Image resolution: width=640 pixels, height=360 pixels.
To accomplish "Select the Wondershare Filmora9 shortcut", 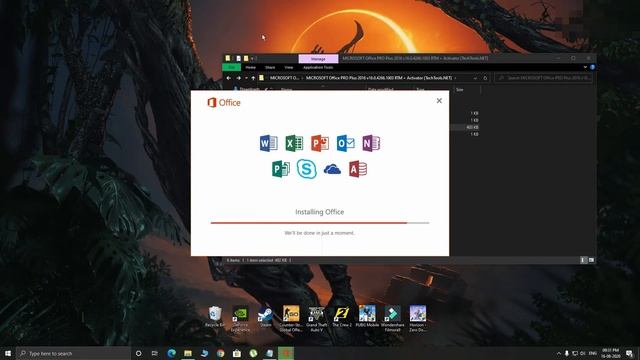I will [392, 318].
